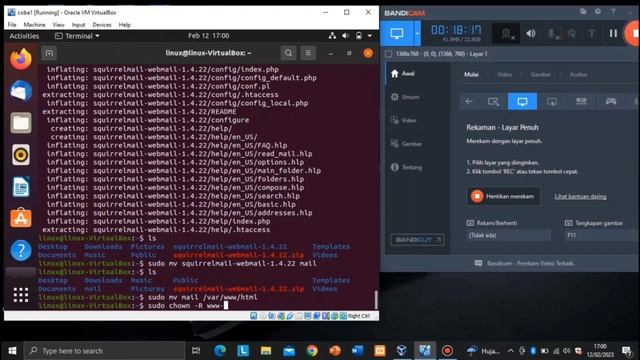640x360 pixels.
Task: Toggle Bandicam text overlay T icon
Action: [x=592, y=34]
